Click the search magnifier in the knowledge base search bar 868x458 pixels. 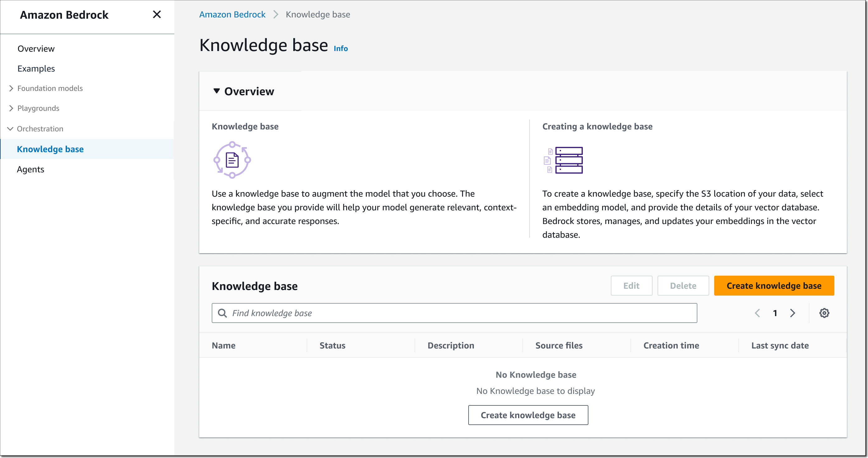click(x=223, y=313)
